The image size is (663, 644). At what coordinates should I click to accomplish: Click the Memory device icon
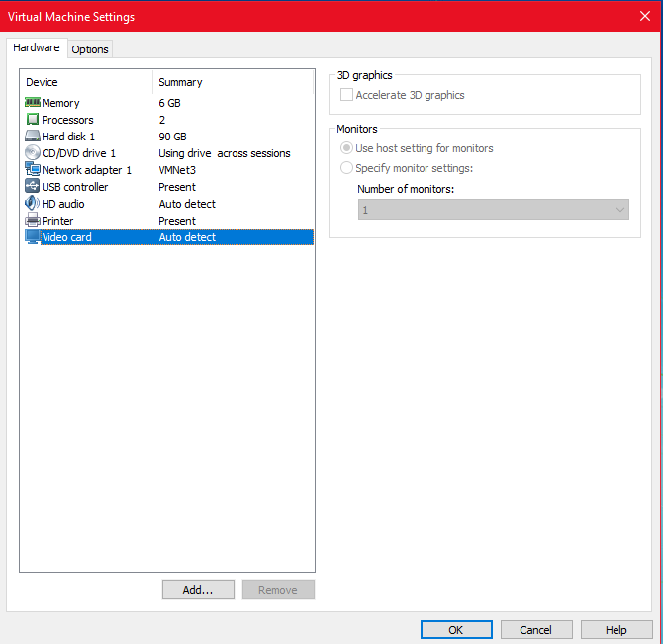pos(32,103)
